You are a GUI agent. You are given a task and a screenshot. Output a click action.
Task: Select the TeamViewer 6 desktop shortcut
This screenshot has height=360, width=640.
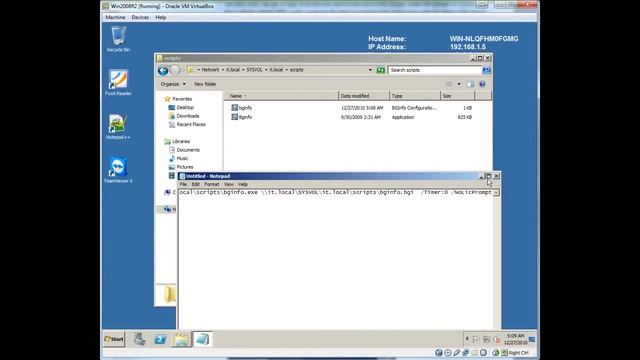118,170
